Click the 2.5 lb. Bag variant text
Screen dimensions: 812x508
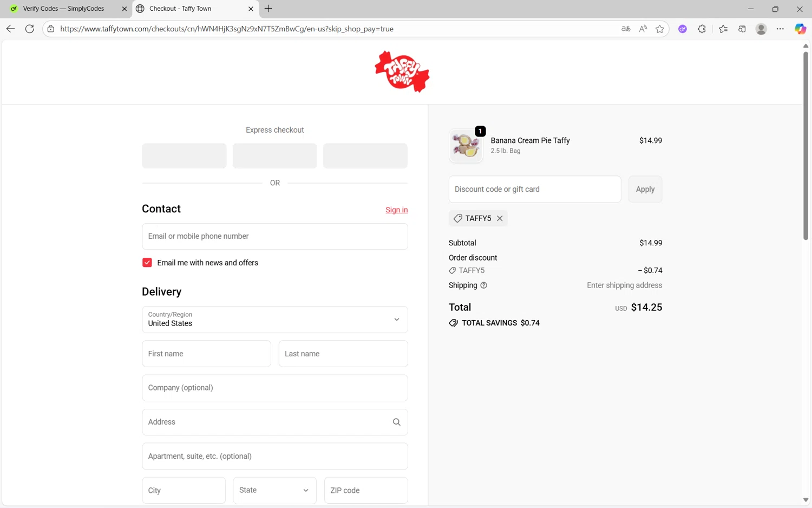[x=506, y=151]
